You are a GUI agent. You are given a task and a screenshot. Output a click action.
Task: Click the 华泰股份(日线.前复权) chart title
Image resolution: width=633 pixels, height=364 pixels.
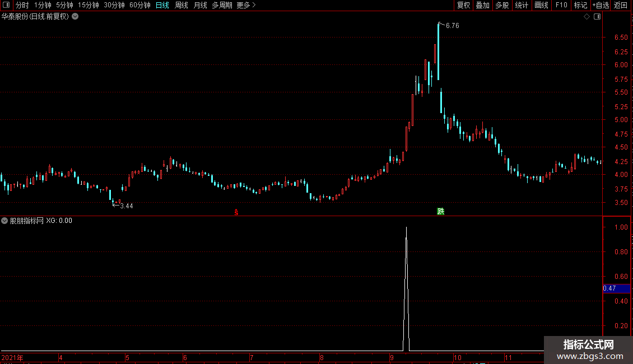click(35, 17)
